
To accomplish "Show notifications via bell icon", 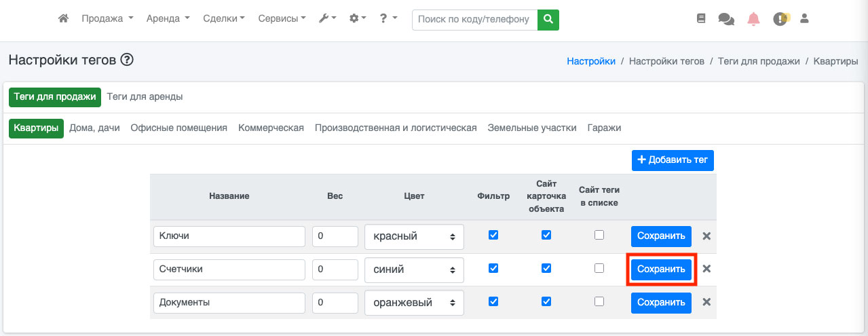I will (753, 19).
